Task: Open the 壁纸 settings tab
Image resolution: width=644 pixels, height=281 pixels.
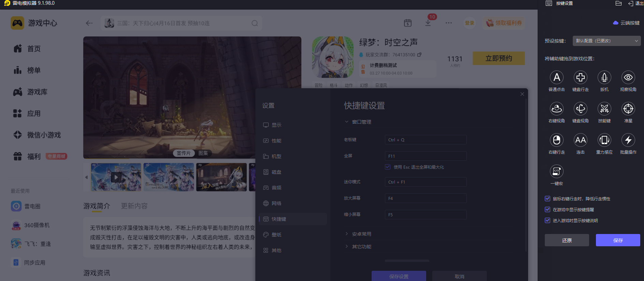Action: click(293, 235)
